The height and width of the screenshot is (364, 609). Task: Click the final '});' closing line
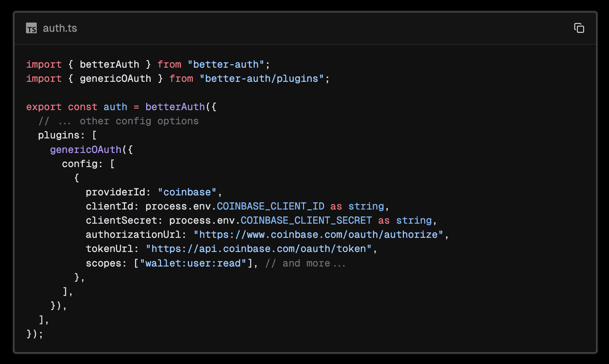click(35, 334)
